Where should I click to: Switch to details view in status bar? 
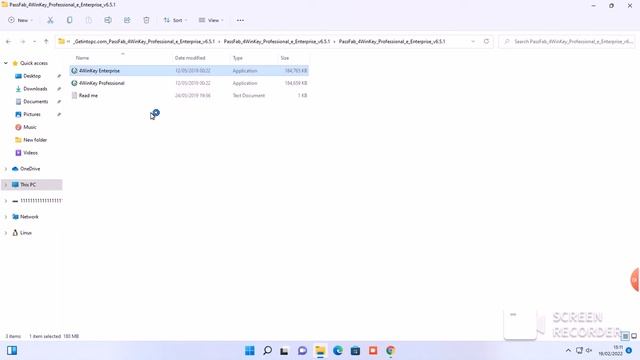click(625, 336)
